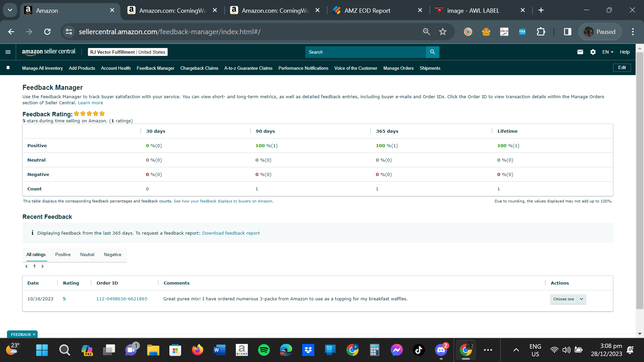Open Shipments menu item

point(430,68)
